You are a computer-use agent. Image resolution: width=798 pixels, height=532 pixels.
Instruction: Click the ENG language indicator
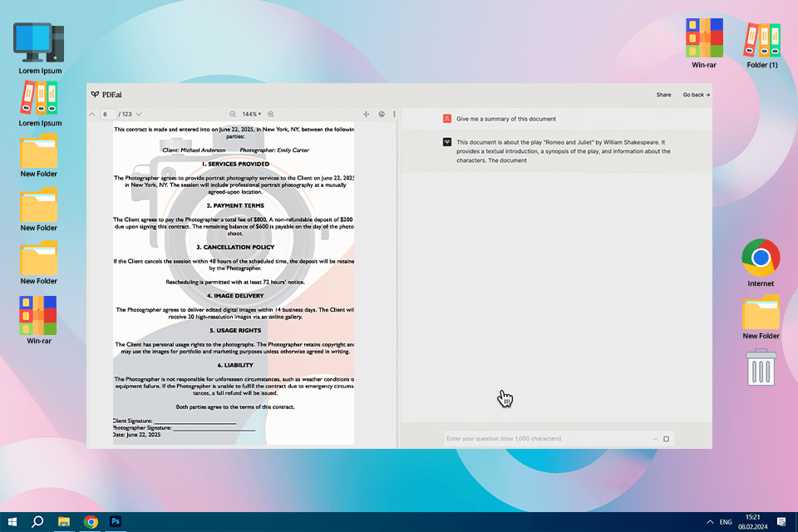click(x=726, y=522)
